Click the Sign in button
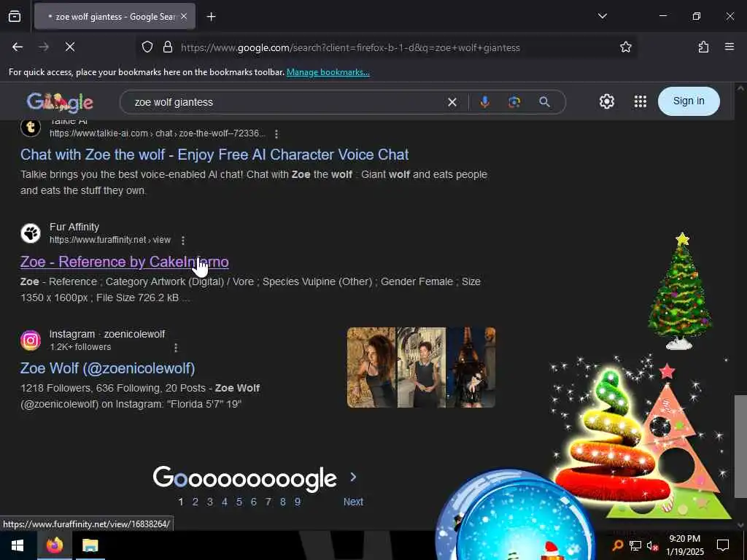The image size is (747, 560). 689,101
